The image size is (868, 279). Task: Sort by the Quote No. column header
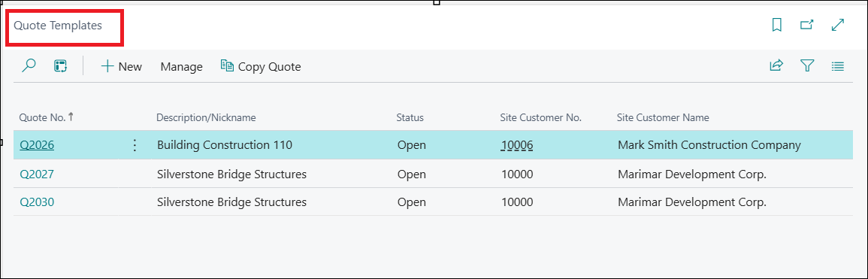pos(47,117)
